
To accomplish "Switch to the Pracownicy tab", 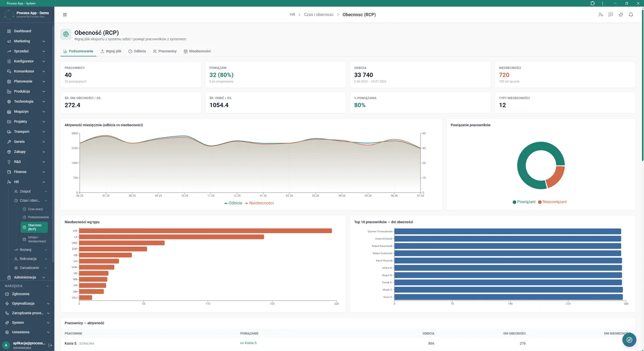I will tap(165, 51).
